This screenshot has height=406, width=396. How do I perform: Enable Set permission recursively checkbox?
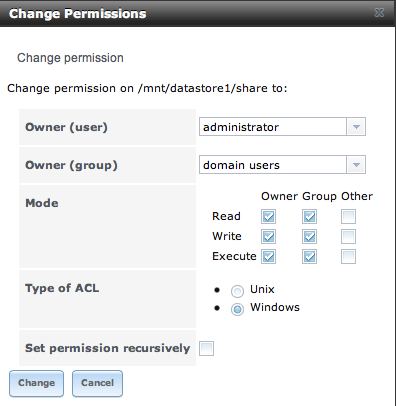pyautogui.click(x=206, y=349)
